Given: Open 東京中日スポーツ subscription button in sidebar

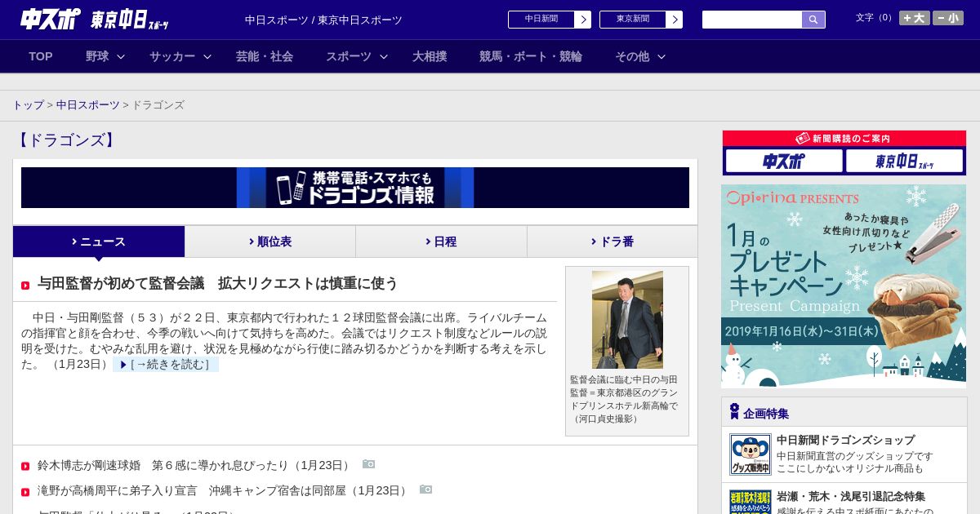Looking at the screenshot, I should point(904,161).
